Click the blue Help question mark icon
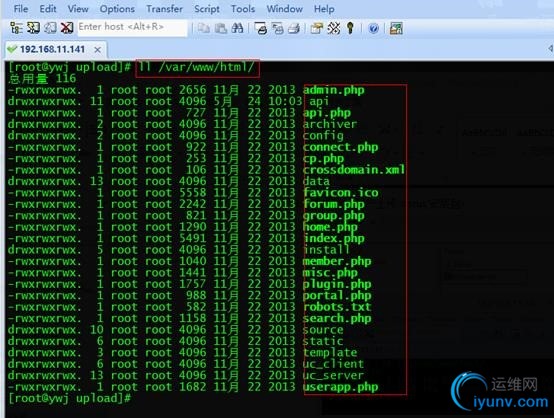 click(373, 28)
